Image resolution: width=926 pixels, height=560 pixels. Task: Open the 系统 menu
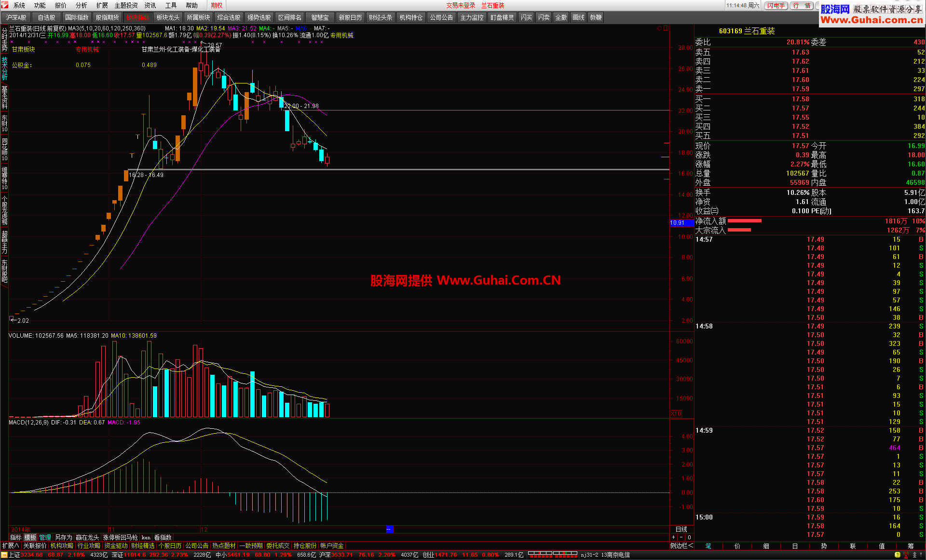point(19,5)
